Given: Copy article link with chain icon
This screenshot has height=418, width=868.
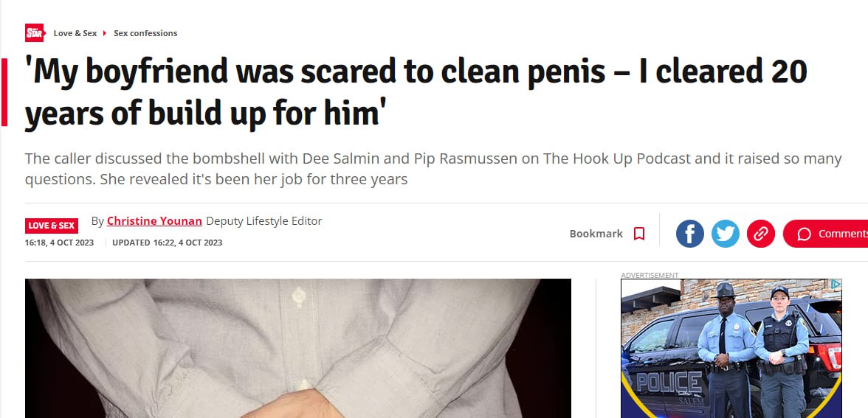Looking at the screenshot, I should (x=760, y=234).
